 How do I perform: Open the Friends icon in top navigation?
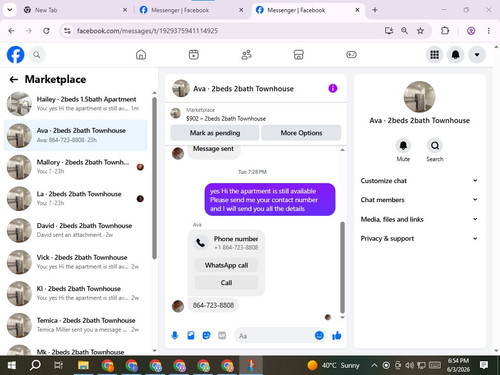click(246, 55)
